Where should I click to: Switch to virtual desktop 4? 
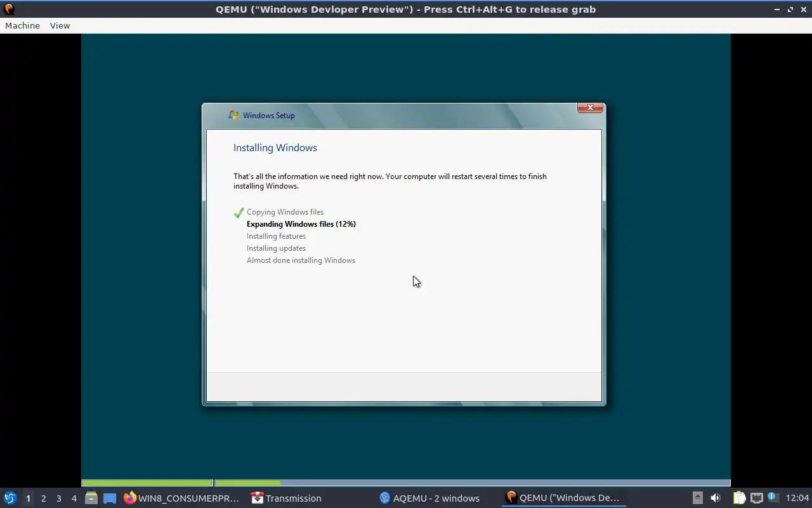(74, 498)
